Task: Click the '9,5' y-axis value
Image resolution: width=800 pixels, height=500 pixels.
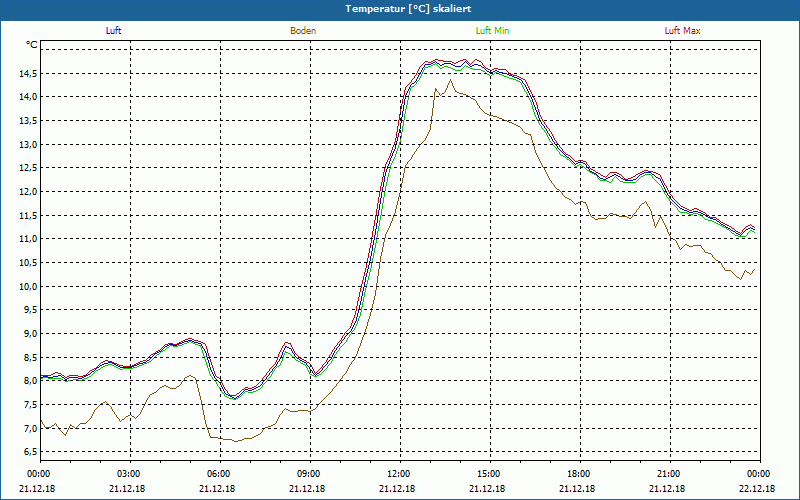Action: point(30,310)
